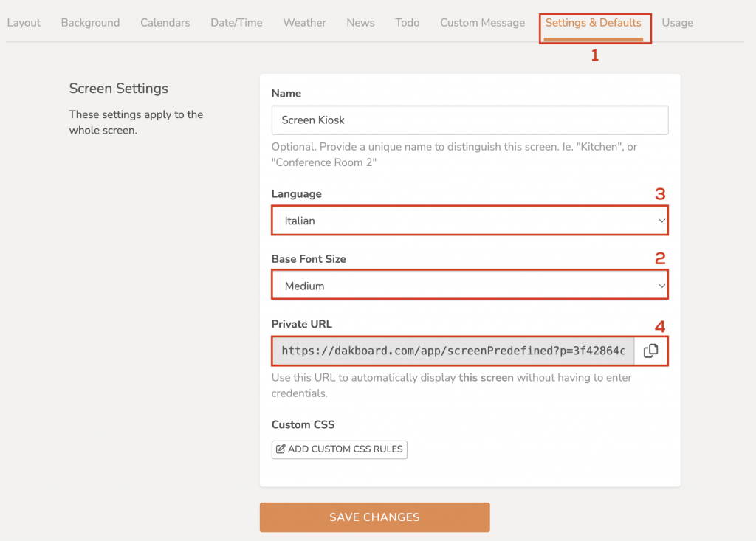
Task: Click the Base Font Size label
Action: point(309,259)
